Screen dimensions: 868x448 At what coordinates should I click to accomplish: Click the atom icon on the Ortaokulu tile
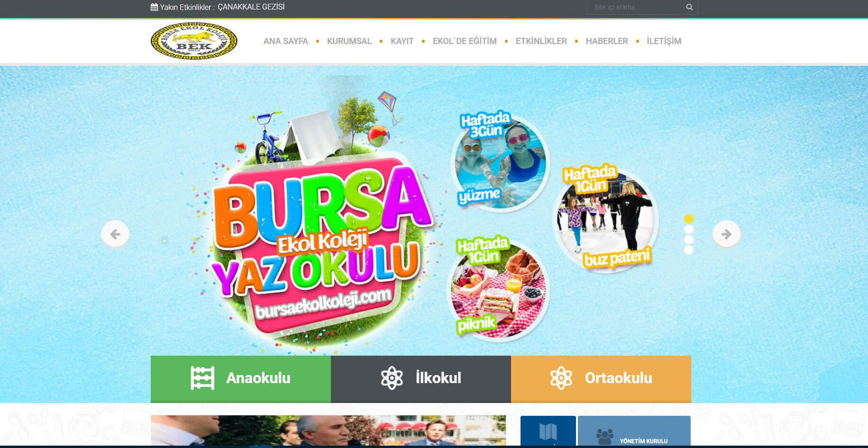coord(561,378)
